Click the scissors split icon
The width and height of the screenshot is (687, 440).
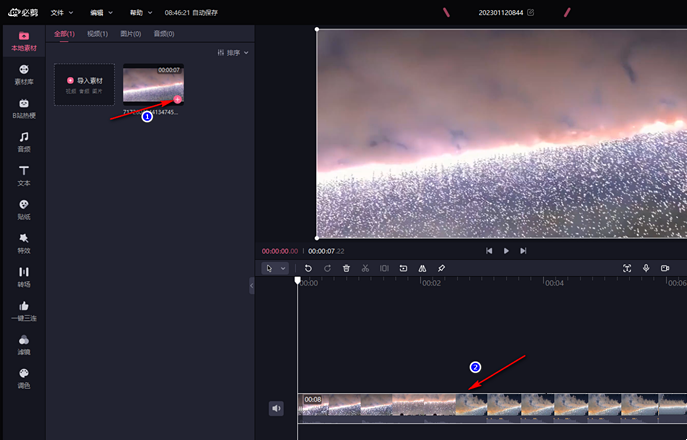[x=365, y=268]
